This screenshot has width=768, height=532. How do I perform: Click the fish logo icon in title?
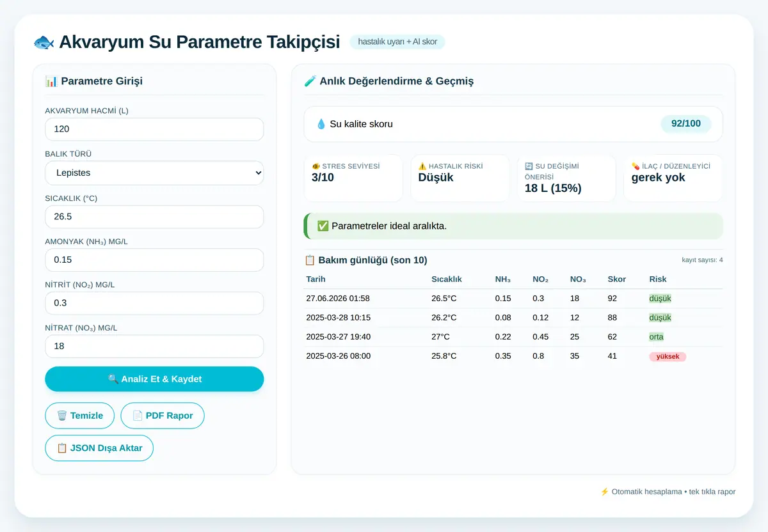(44, 42)
